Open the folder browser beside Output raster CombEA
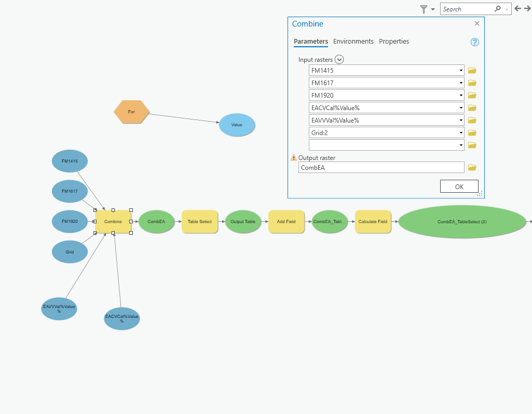This screenshot has width=532, height=414. point(472,167)
